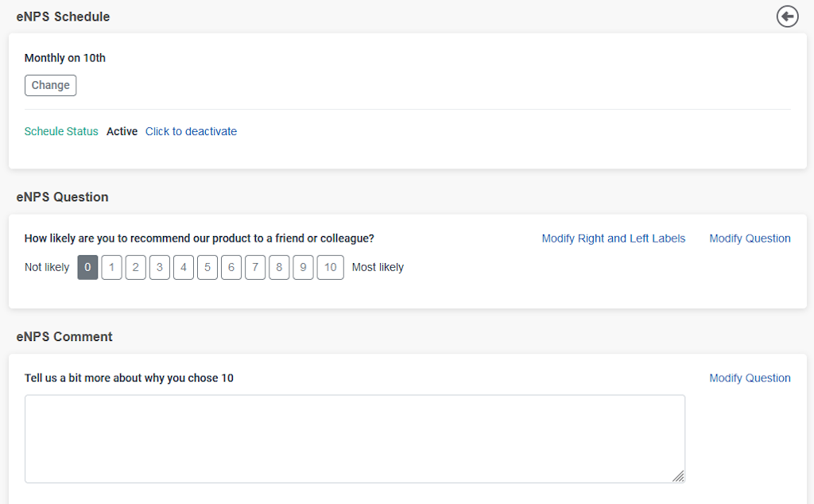Viewport: 814px width, 504px height.
Task: Choose score 8 on rating scale
Action: click(278, 268)
